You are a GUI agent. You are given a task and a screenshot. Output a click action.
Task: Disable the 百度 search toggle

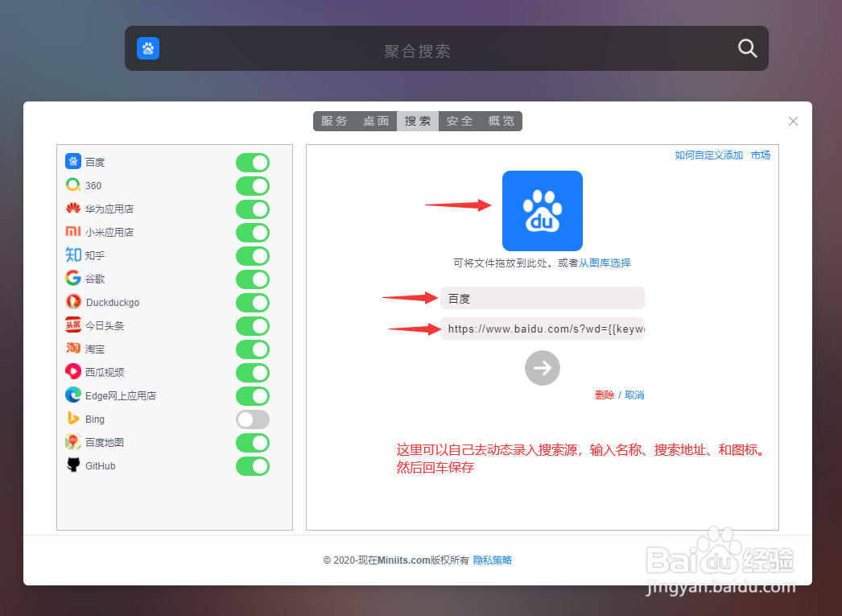point(253,163)
